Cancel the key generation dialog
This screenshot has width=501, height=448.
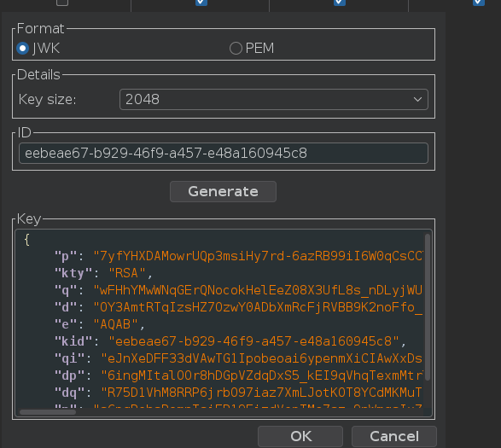coord(394,436)
